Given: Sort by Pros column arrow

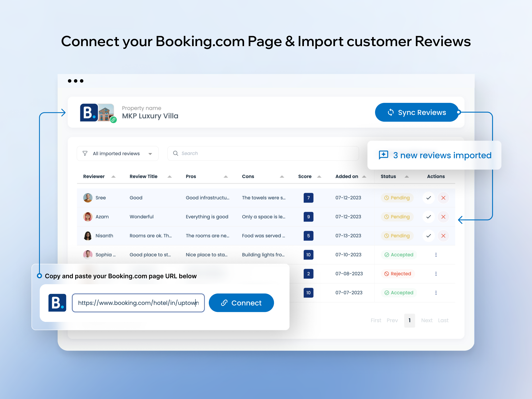Looking at the screenshot, I should click(226, 176).
